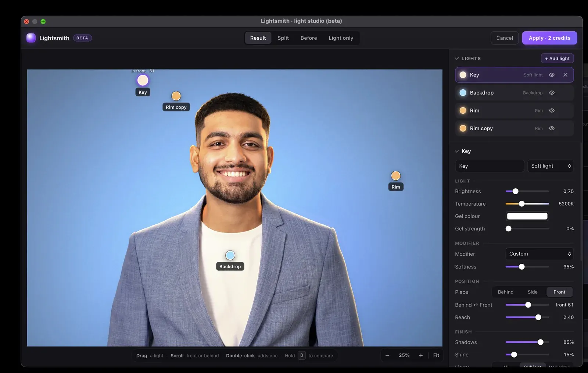The height and width of the screenshot is (373, 588).
Task: Toggle Backdrop light visibility
Action: point(552,93)
